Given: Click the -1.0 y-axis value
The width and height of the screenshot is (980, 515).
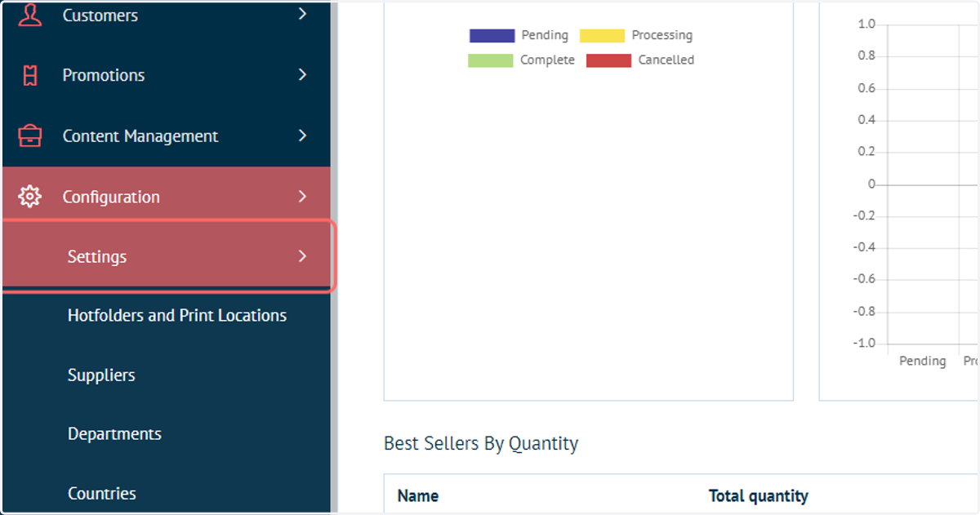Looking at the screenshot, I should pyautogui.click(x=864, y=343).
